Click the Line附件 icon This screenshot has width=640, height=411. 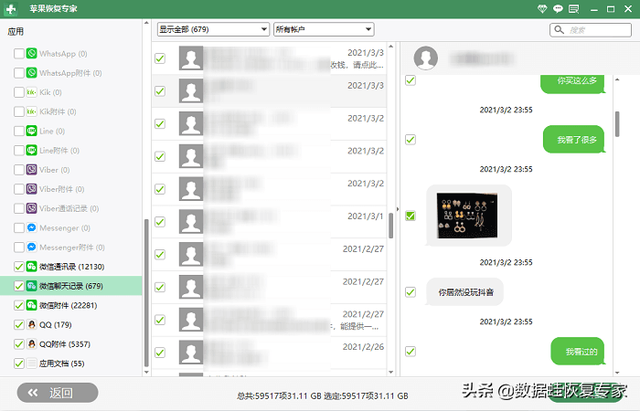(31, 150)
